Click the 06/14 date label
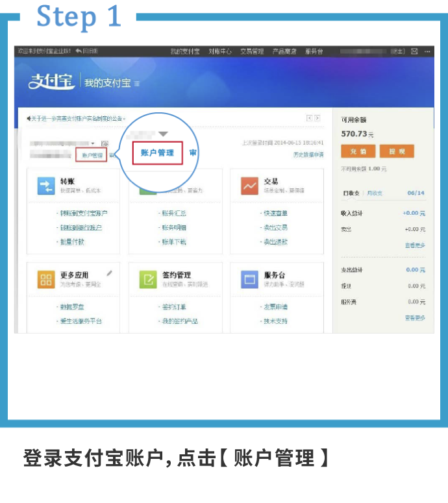 tap(416, 193)
